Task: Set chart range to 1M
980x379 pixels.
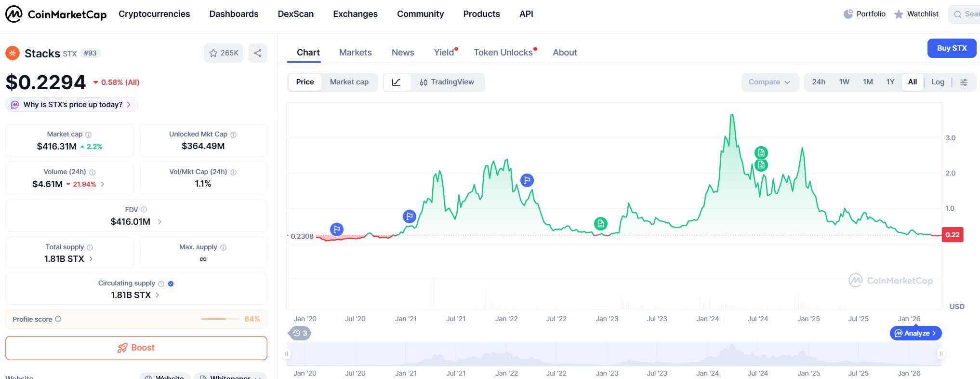Action: click(868, 82)
